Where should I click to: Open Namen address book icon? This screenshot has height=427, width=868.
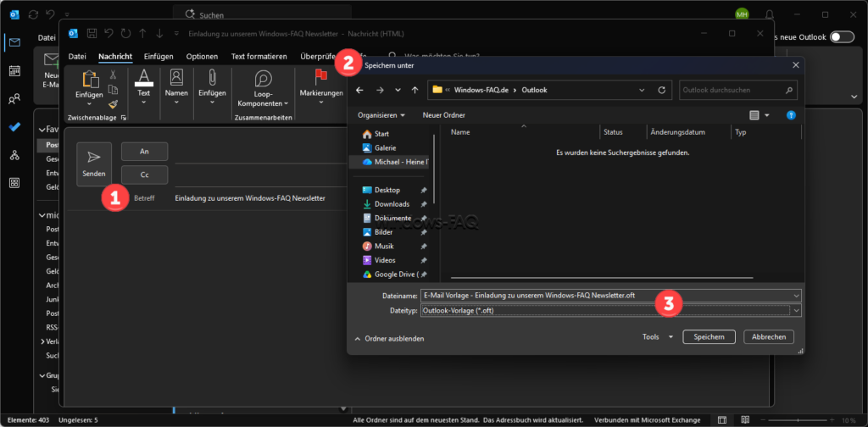point(176,77)
